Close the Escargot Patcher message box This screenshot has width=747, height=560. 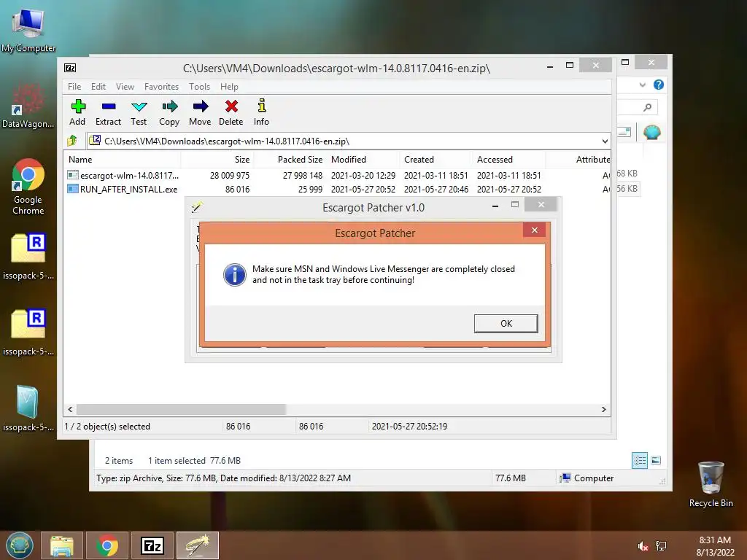535,230
